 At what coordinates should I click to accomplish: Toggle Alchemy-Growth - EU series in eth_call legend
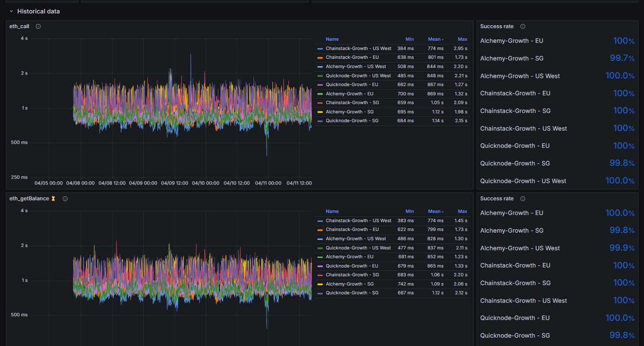click(x=350, y=94)
